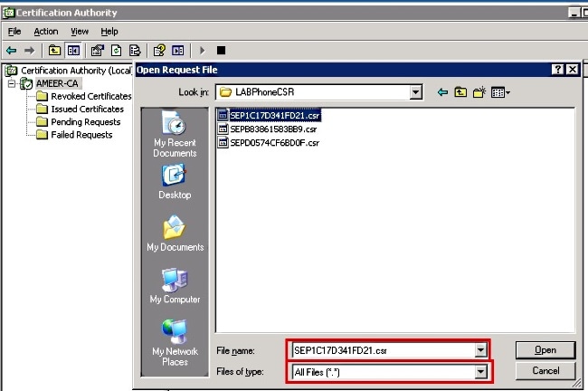
Task: Open My Documents in places bar
Action: 175,234
